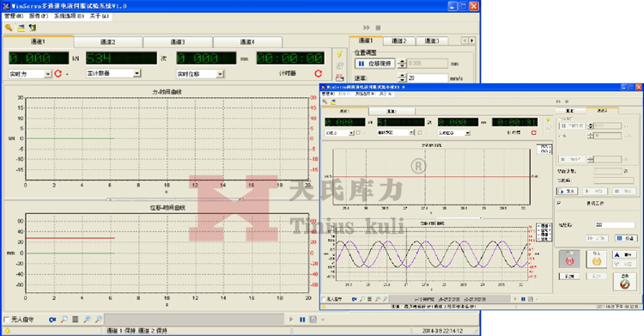Switch to the 通道2 tab in main window right panel
The image size is (644, 336).
pos(399,40)
